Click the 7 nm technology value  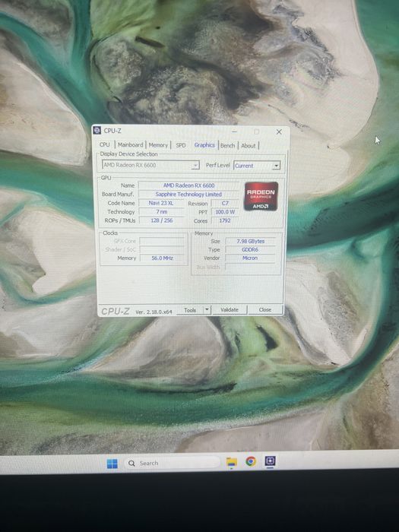coord(161,212)
